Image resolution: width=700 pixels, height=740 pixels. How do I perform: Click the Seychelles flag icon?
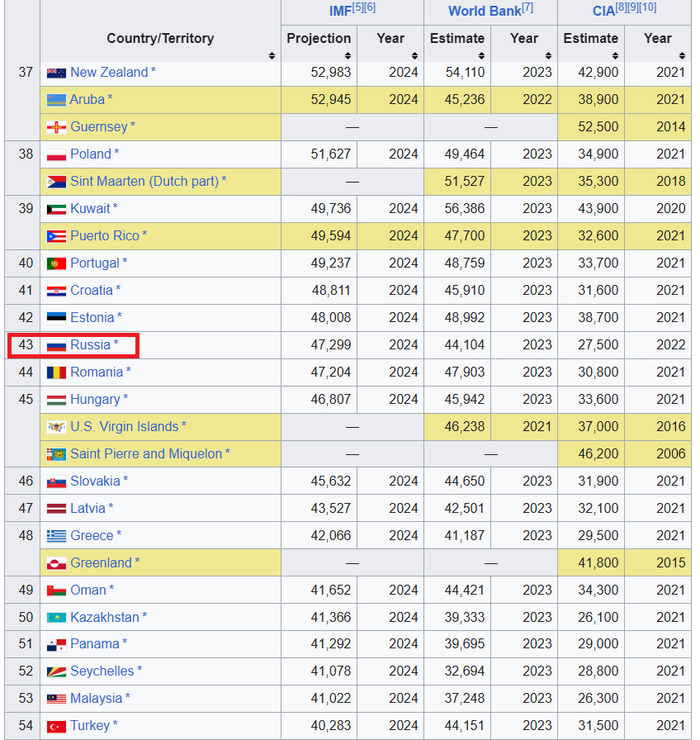tap(56, 671)
